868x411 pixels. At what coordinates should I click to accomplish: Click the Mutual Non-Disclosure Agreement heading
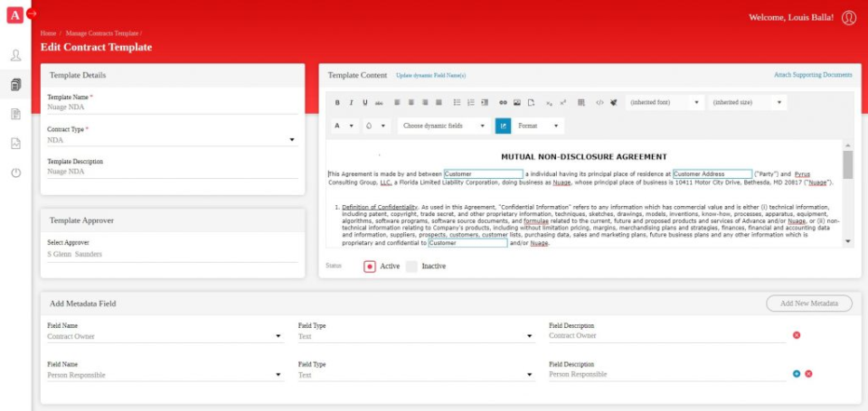coord(583,157)
